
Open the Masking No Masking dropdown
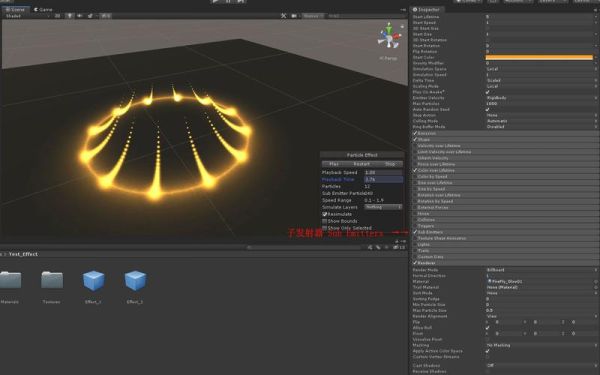[x=541, y=345]
